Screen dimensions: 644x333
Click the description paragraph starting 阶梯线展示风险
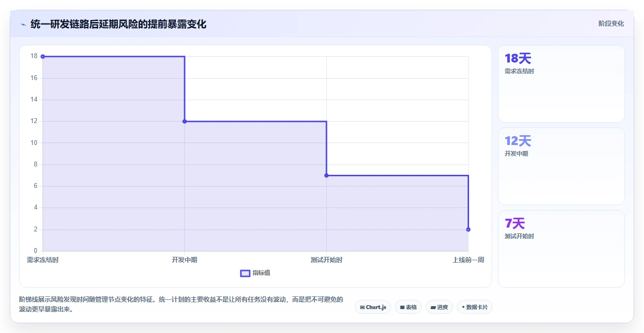(181, 304)
